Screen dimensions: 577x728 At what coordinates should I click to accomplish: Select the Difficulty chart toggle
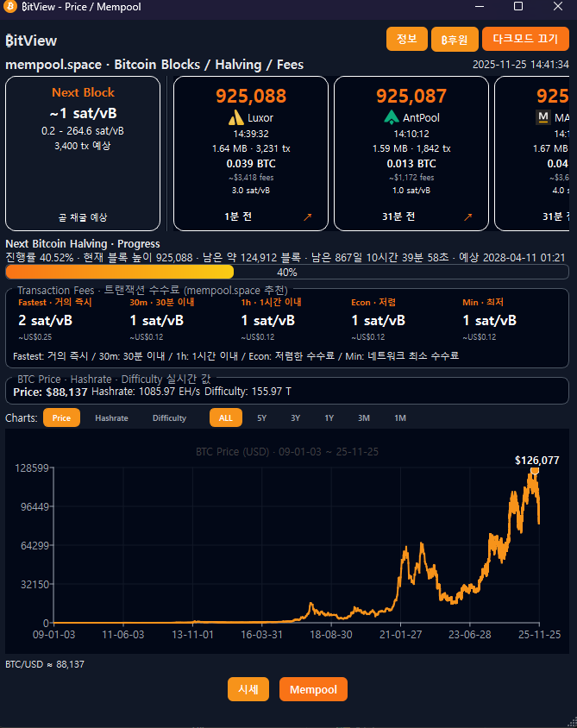coord(169,417)
